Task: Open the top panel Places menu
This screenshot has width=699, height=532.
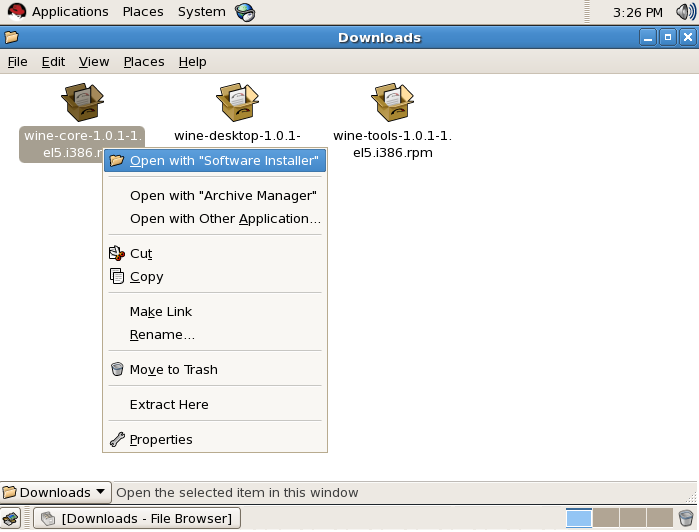Action: tap(143, 12)
